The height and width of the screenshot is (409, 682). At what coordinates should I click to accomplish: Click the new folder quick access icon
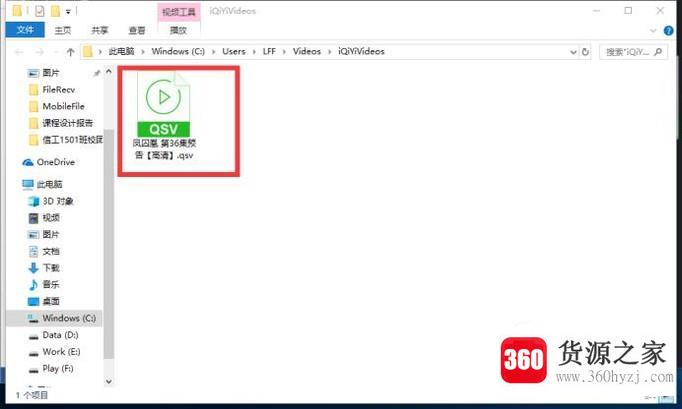click(55, 11)
